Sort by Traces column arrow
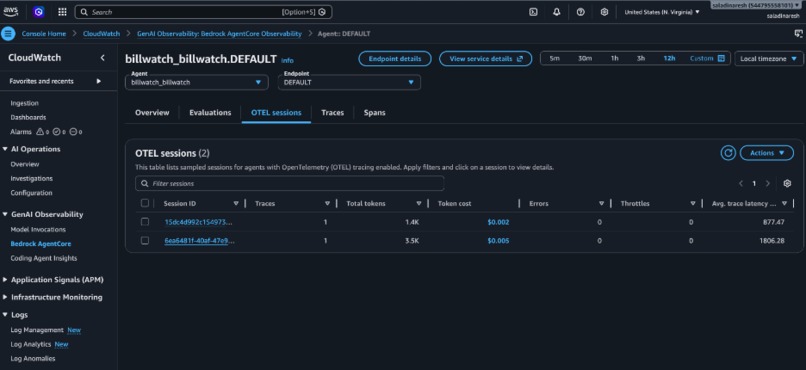The height and width of the screenshot is (370, 806). (327, 204)
